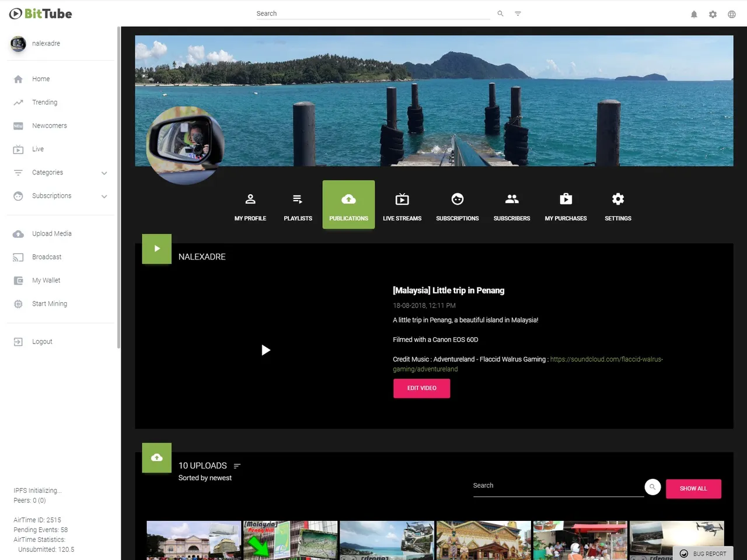Open the uploads sort menu icon
747x560 pixels.
[237, 466]
